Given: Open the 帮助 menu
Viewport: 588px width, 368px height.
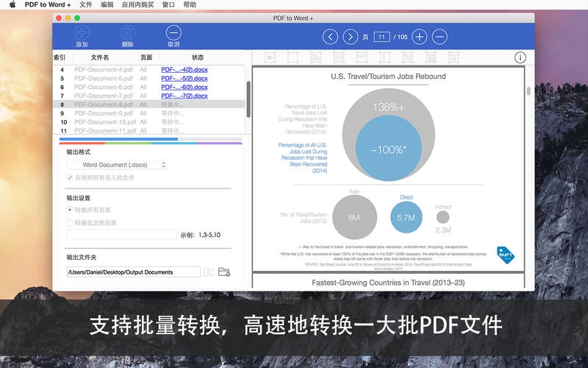Looking at the screenshot, I should pos(190,4).
